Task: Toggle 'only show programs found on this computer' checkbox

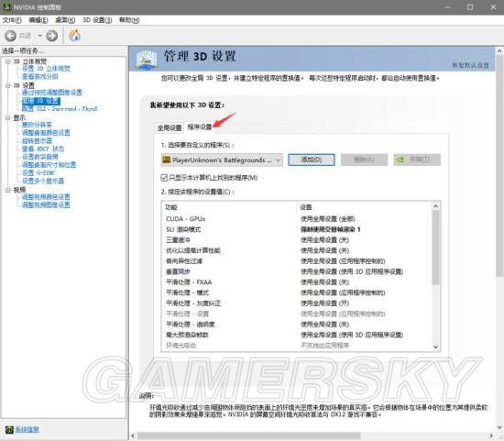Action: point(164,178)
